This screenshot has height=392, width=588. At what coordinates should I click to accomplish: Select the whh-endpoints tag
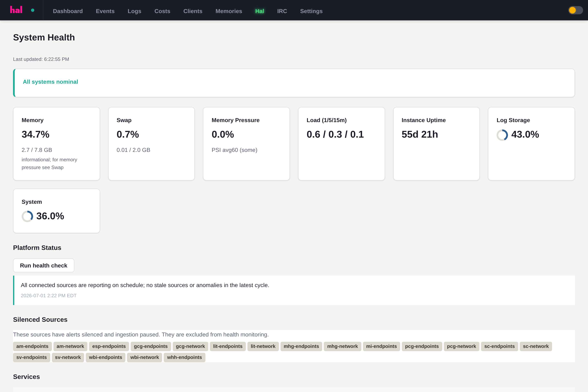point(185,357)
